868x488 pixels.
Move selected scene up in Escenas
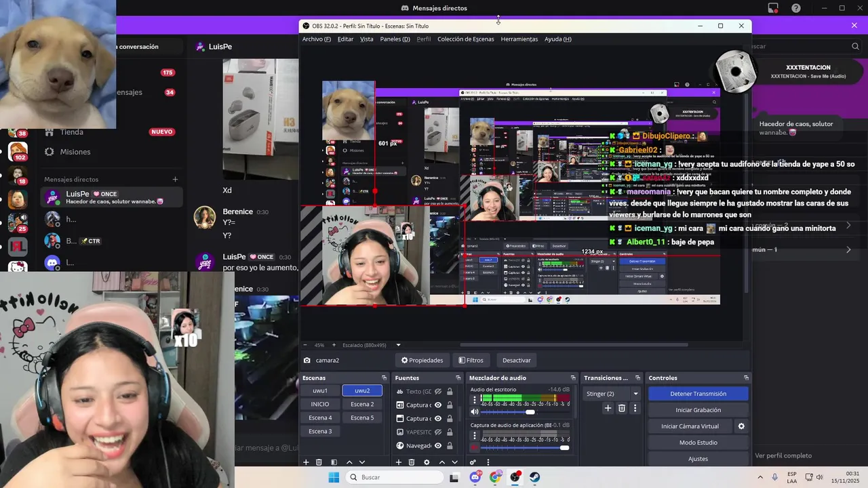point(349,462)
